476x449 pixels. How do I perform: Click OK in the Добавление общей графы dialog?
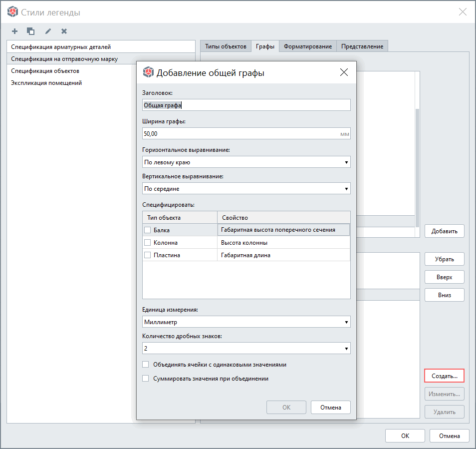[286, 408]
